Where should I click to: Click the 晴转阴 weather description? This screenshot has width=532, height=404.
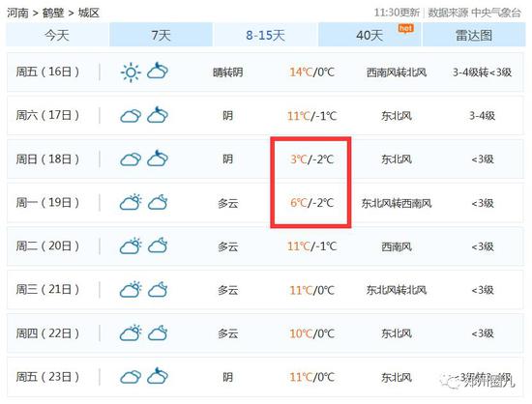tap(227, 72)
